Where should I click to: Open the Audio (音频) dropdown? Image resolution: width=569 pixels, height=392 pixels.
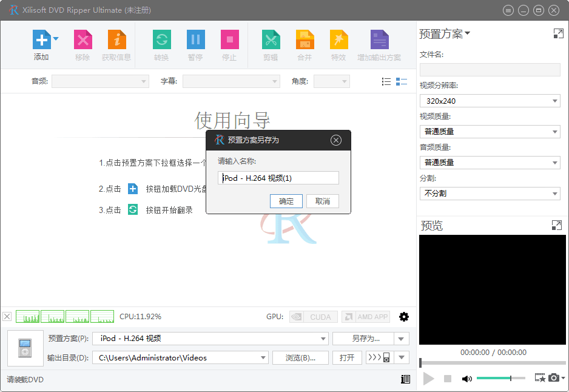click(x=100, y=81)
